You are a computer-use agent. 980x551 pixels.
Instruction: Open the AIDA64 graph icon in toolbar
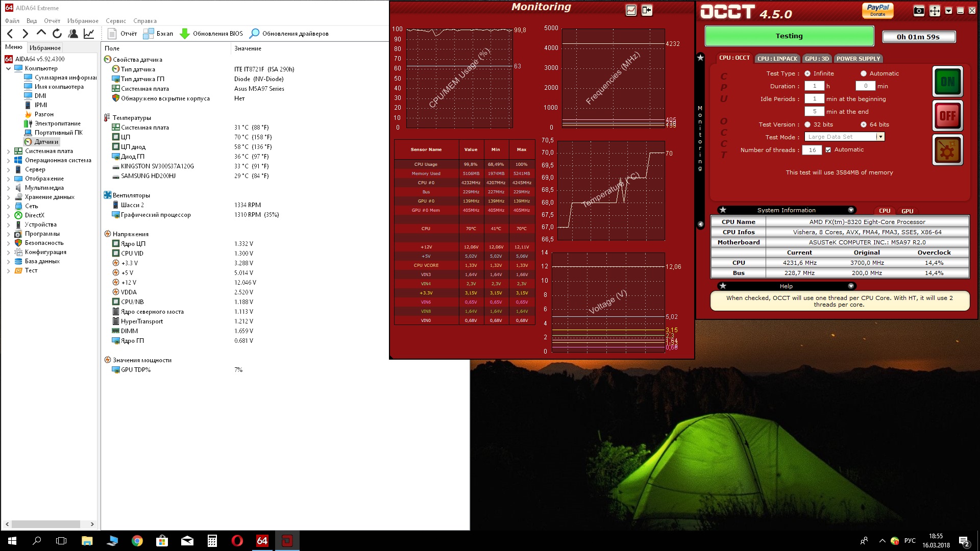(x=89, y=34)
